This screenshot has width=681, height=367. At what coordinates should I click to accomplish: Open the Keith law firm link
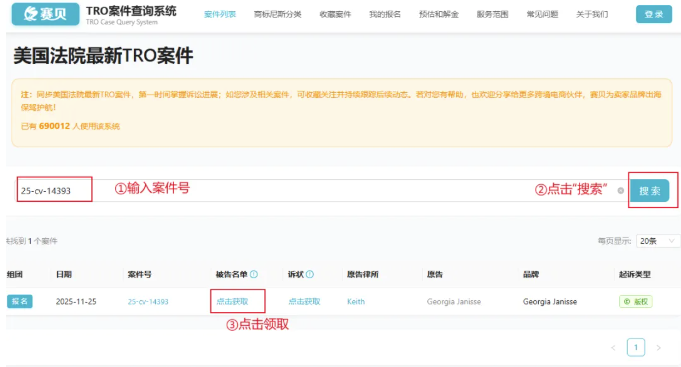click(356, 301)
